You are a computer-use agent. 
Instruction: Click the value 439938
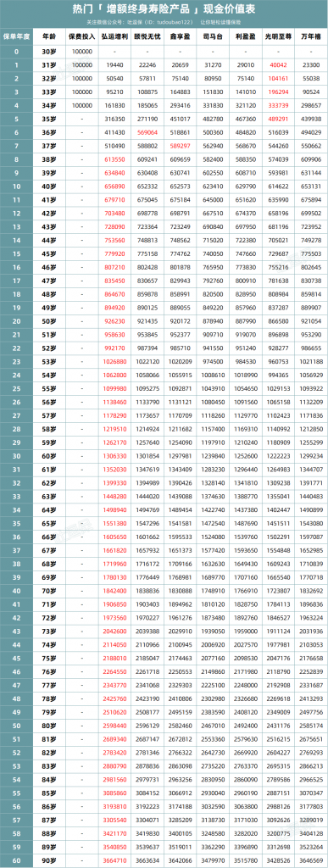pos(310,119)
